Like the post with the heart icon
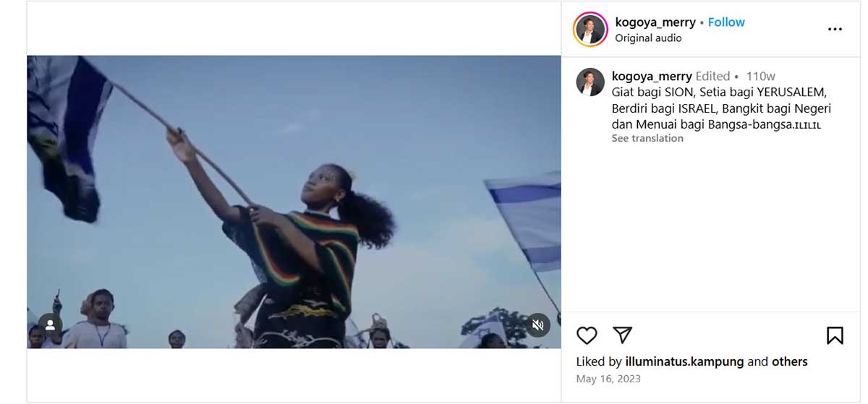The height and width of the screenshot is (404, 868). coord(587,335)
